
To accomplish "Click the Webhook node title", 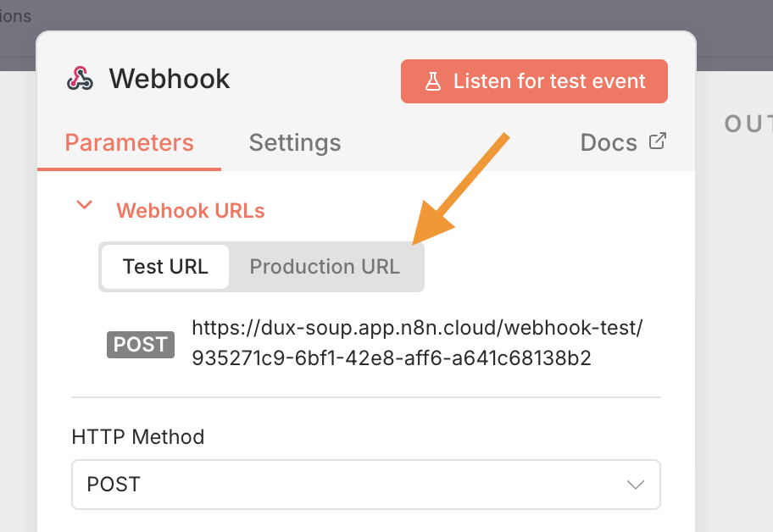I will (x=170, y=79).
